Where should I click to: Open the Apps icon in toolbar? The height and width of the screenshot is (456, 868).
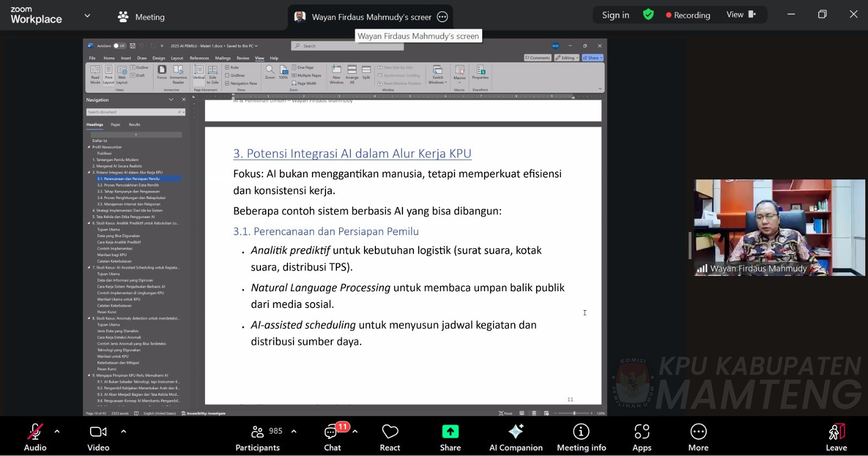(642, 432)
